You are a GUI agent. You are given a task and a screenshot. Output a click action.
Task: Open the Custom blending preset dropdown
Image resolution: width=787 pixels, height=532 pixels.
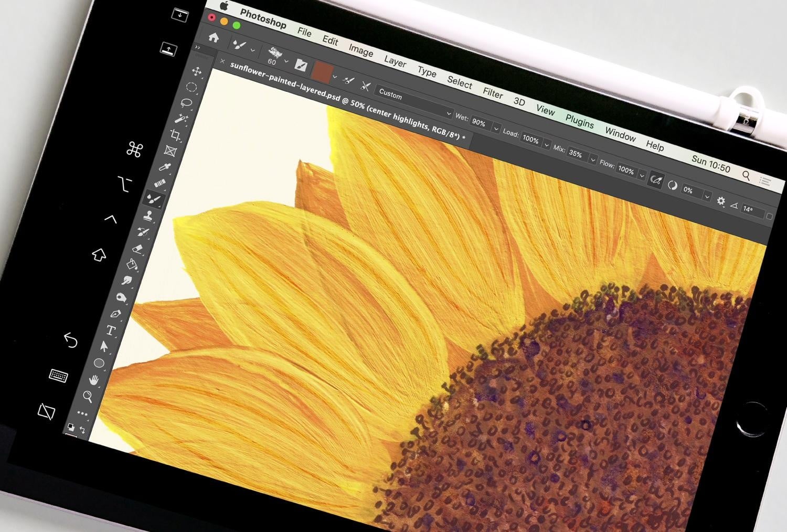tap(414, 102)
